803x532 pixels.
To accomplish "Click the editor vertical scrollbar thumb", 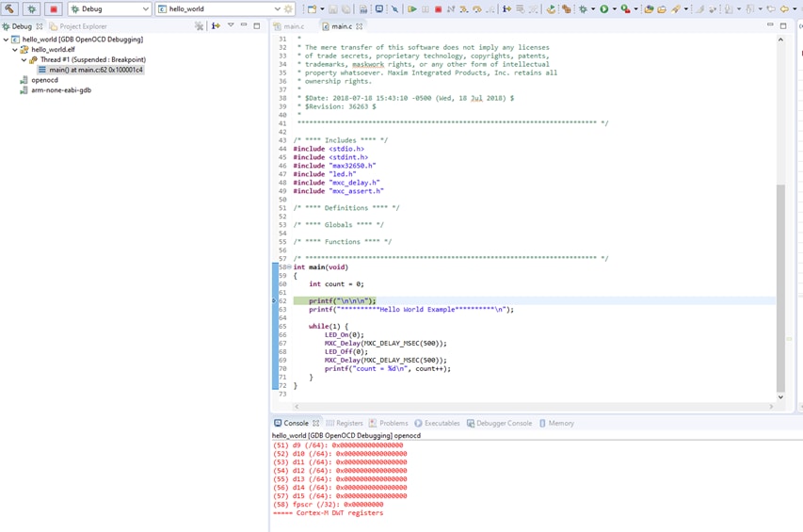I will pyautogui.click(x=780, y=287).
